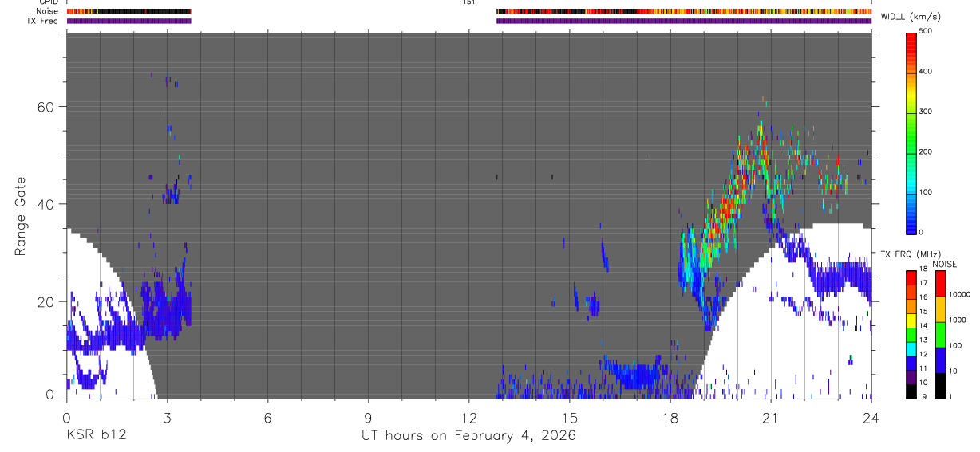Viewport: 980px width, 452px height.
Task: Click the black swatch of NOISE legend
Action: (x=941, y=385)
